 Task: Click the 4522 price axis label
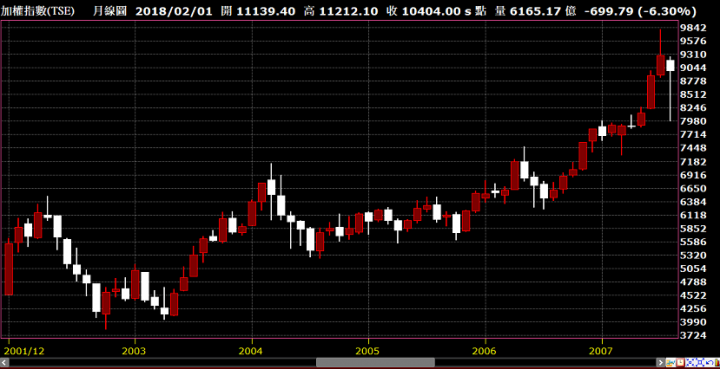click(x=693, y=295)
